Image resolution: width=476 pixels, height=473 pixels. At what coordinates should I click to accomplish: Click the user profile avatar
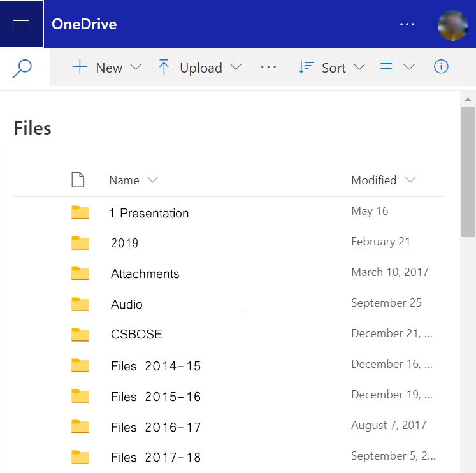[x=452, y=25]
